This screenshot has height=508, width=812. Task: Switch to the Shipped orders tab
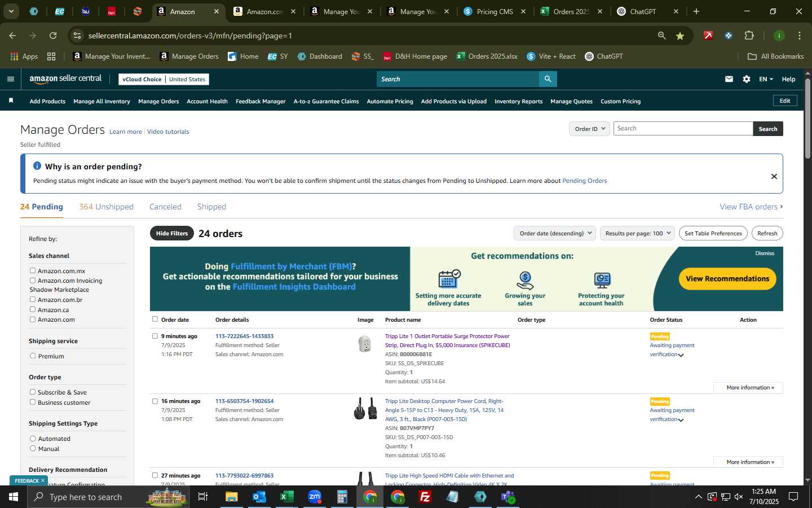point(211,207)
